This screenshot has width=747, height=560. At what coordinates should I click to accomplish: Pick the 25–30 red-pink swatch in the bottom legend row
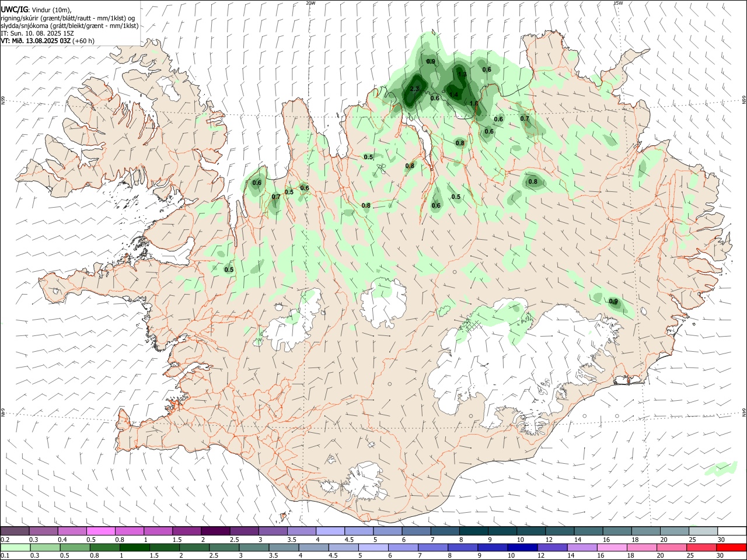(701, 548)
